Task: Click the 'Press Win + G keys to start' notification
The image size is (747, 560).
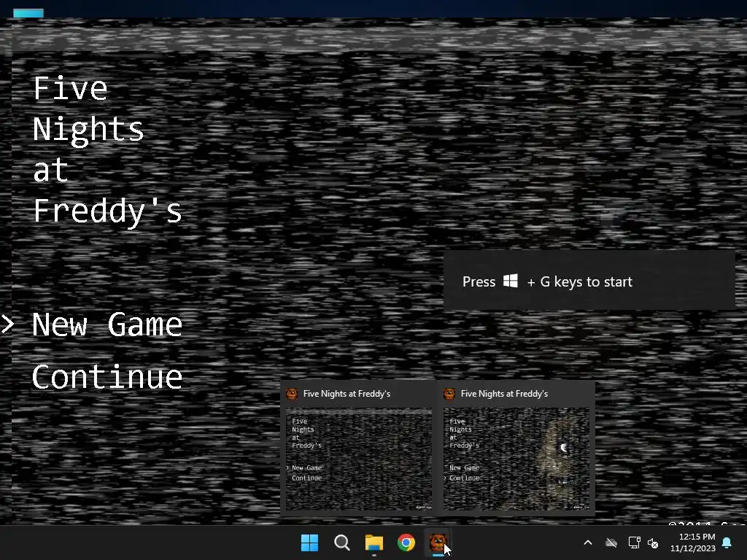Action: click(589, 281)
